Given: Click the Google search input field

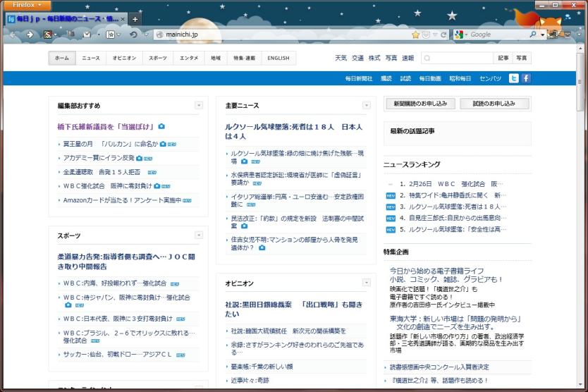Looking at the screenshot, I should click(498, 35).
